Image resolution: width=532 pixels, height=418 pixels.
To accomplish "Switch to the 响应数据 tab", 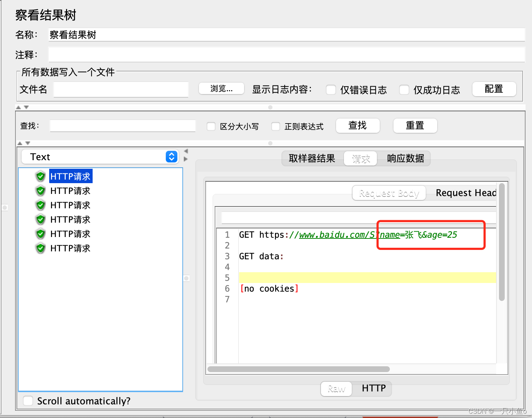I will (405, 158).
